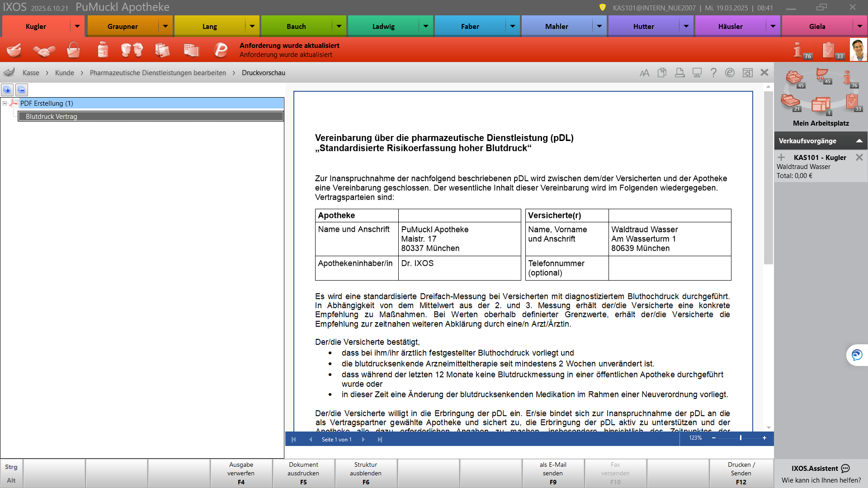Collapse the PDF Erstellung tree node
Screen dimensions: 868x488
(x=5, y=103)
